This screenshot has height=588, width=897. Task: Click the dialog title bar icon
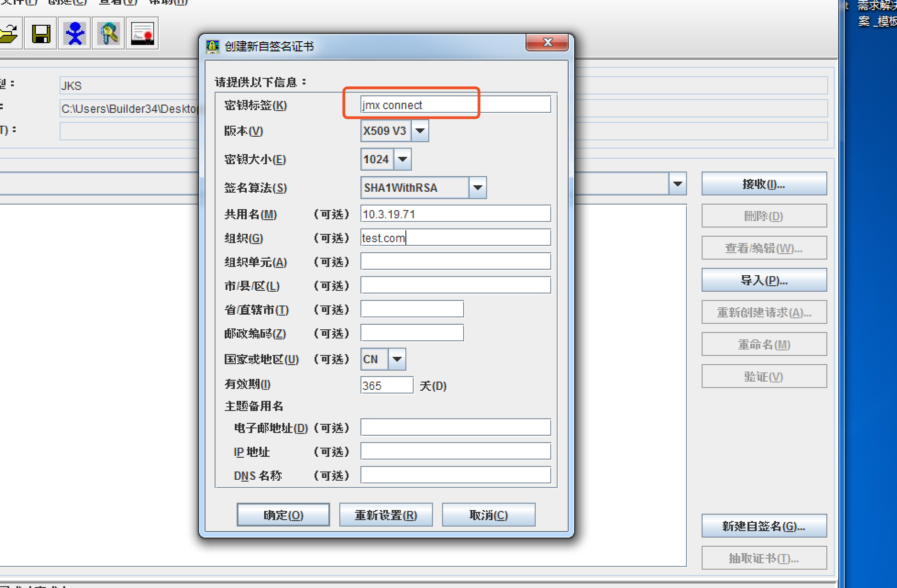(x=212, y=46)
